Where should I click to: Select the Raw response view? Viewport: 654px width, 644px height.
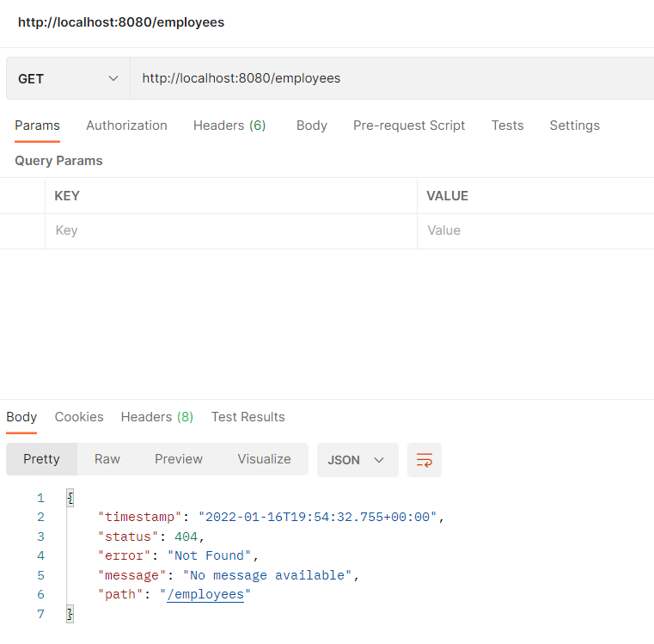click(107, 459)
